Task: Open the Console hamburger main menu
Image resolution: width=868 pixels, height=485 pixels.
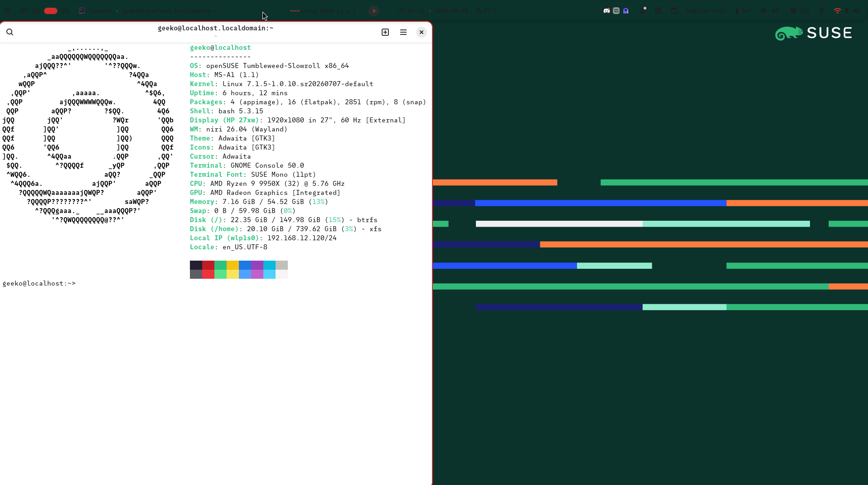Action: click(x=403, y=32)
